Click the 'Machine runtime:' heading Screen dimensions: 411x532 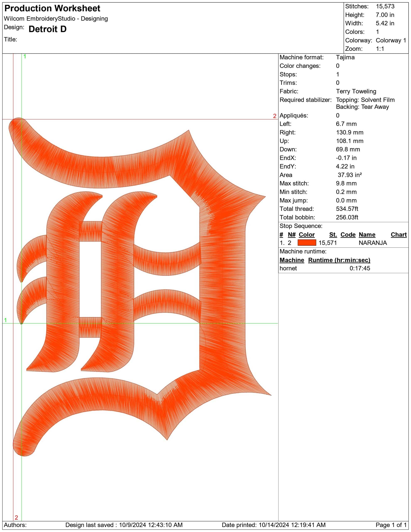coord(303,252)
